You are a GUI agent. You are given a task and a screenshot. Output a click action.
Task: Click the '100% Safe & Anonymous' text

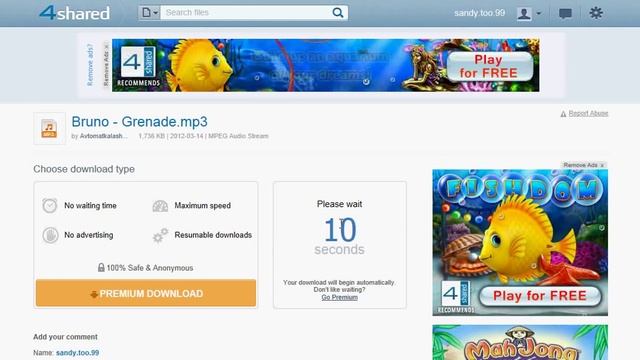150,268
